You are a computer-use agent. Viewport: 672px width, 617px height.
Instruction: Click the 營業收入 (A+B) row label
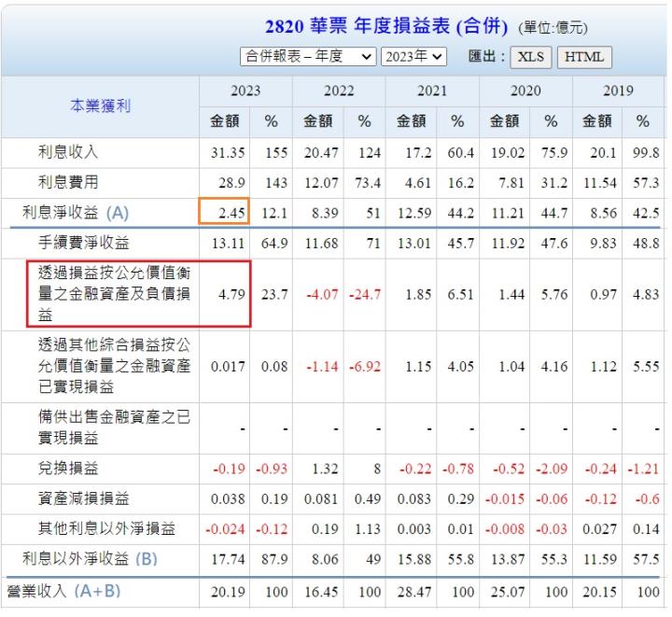click(x=63, y=591)
